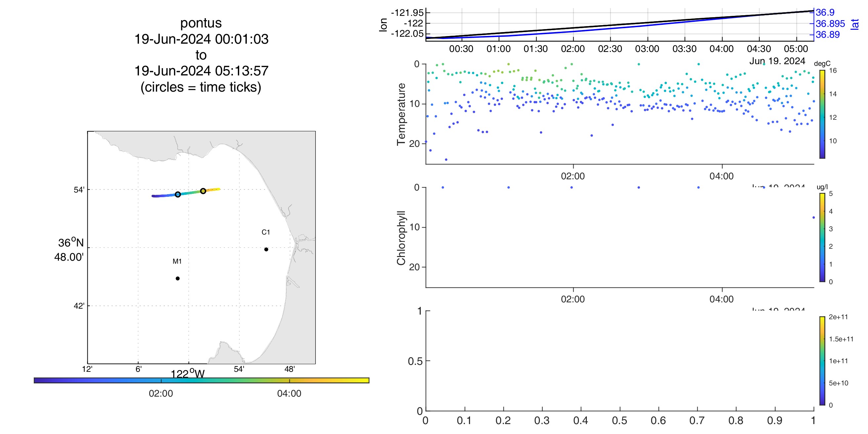Click the temperature degC colorbar
This screenshot has width=868, height=434.
pyautogui.click(x=822, y=114)
